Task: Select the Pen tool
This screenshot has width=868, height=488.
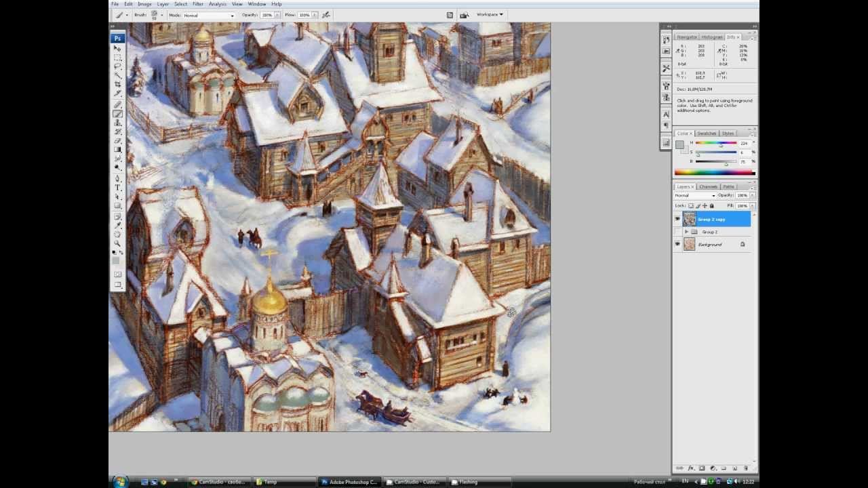Action: (117, 178)
